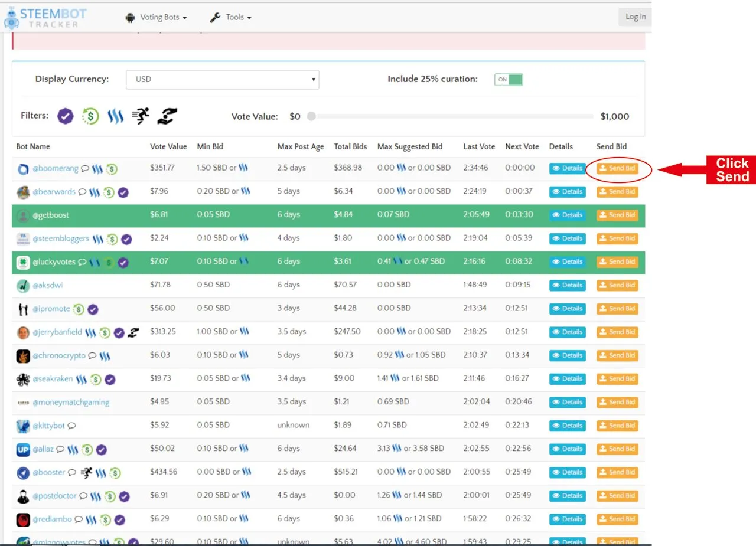Open Details for @kittybot
Viewport: 756px width, 546px height.
coord(567,425)
